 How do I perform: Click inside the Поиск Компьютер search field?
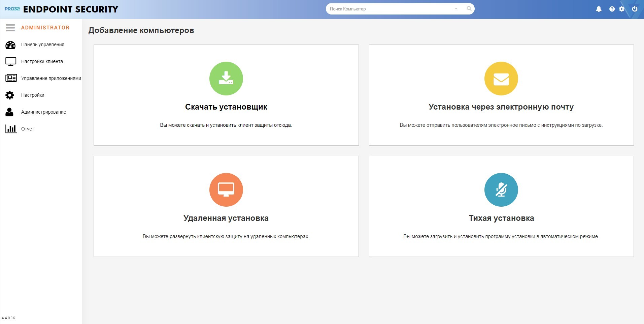click(x=391, y=9)
